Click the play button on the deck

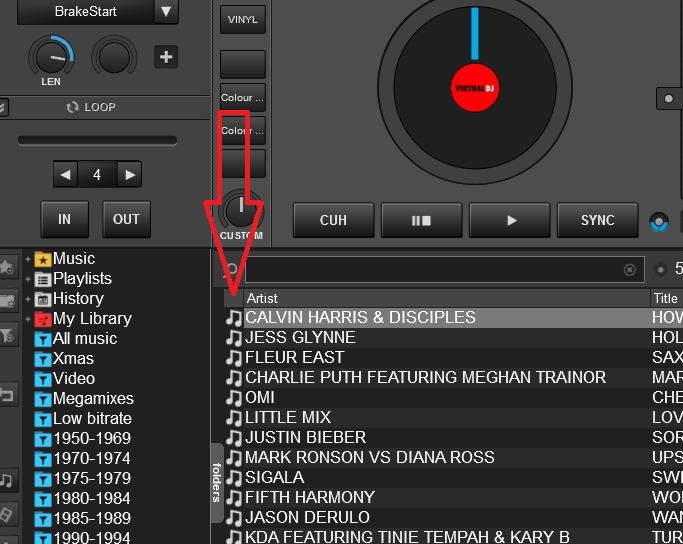[511, 220]
